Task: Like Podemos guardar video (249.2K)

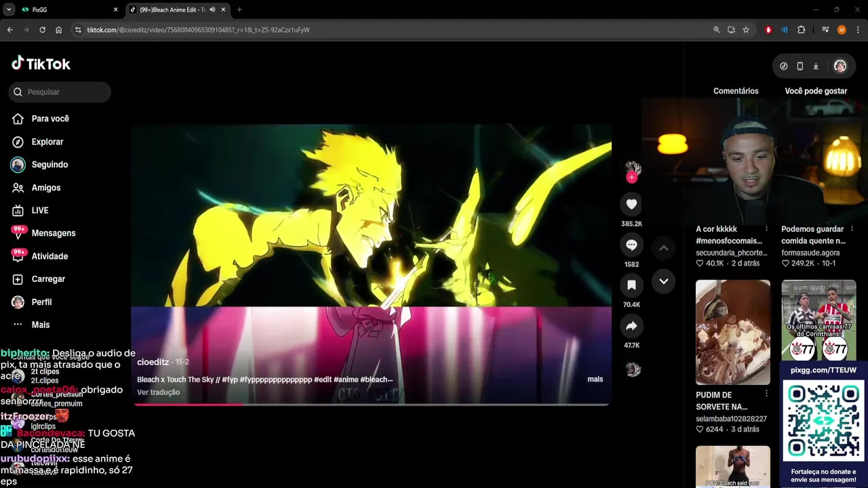Action: [x=786, y=264]
